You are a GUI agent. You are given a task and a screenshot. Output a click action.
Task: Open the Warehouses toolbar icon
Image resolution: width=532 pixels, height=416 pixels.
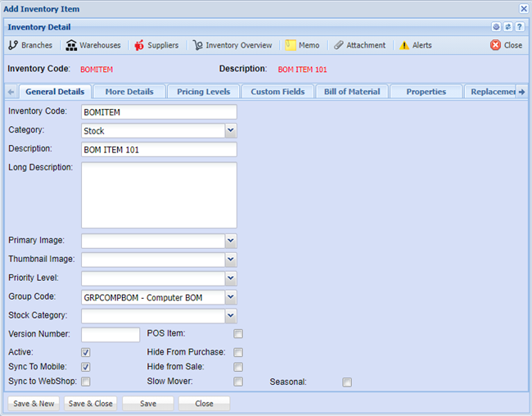click(x=72, y=45)
